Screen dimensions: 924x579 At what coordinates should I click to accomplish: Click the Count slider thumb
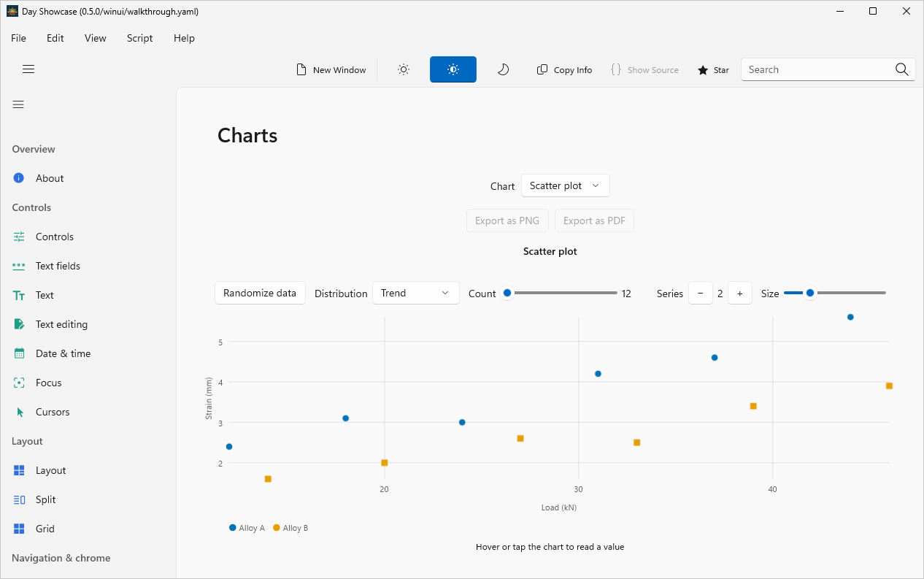pyautogui.click(x=507, y=293)
